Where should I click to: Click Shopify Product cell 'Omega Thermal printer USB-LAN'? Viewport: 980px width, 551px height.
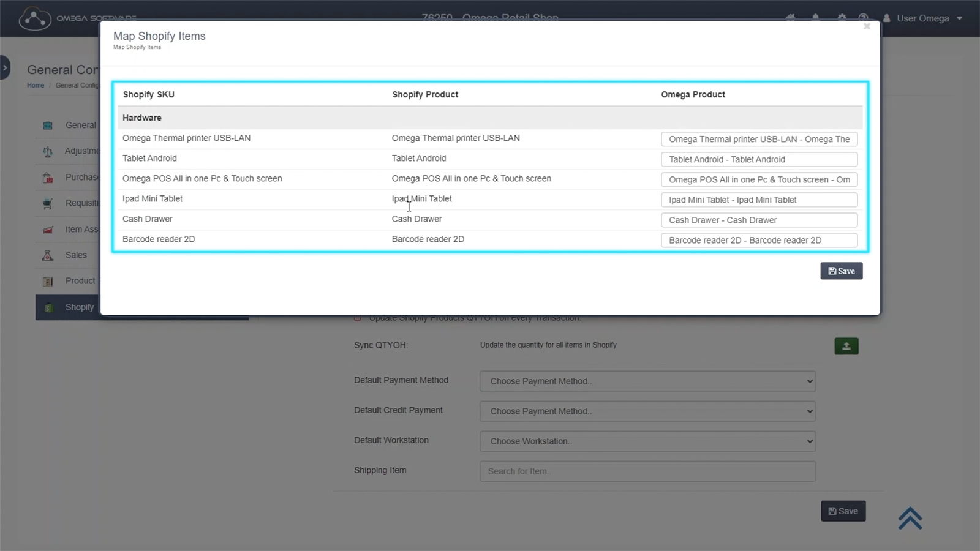click(456, 138)
